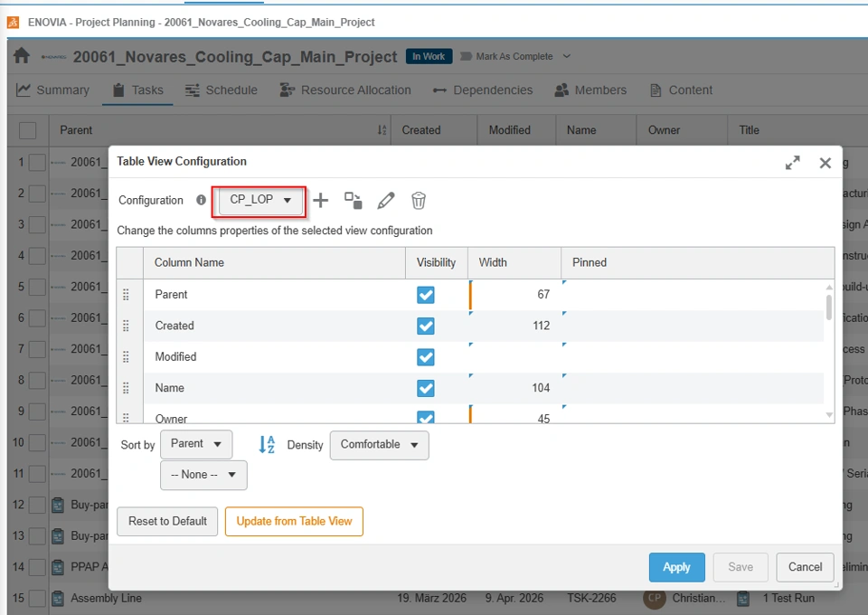868x615 pixels.
Task: Click the Novares company logo
Action: pos(53,56)
